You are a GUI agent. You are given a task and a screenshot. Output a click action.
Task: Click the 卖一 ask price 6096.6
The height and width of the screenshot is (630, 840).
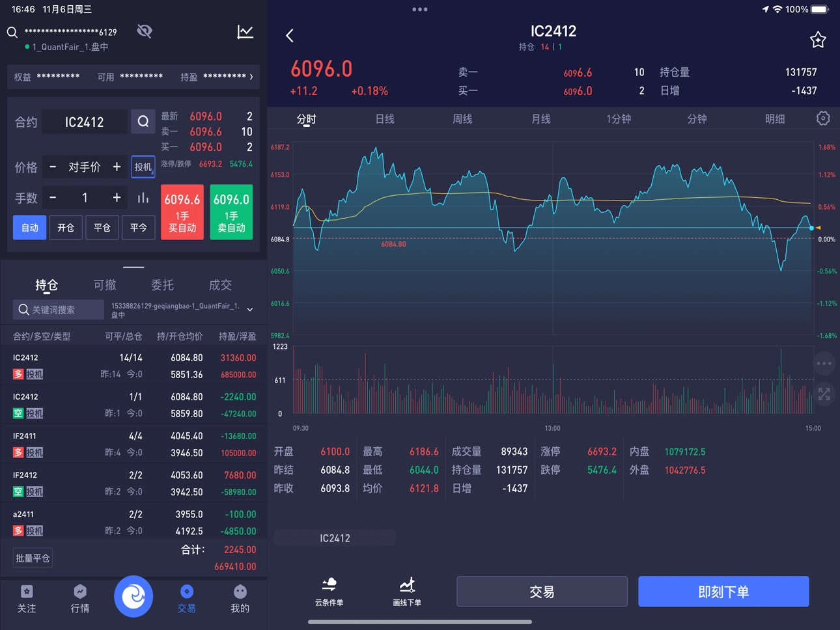[x=578, y=73]
